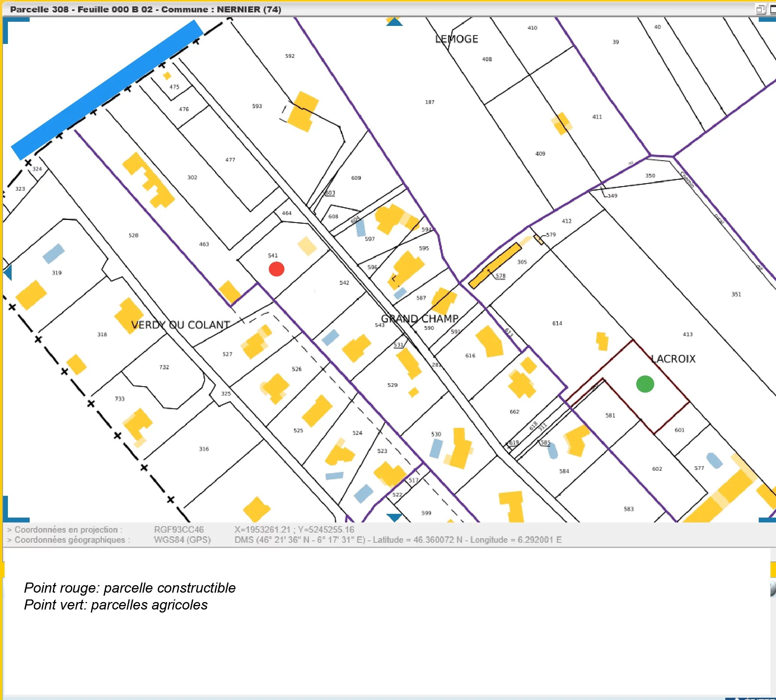Click the Parcelle 308 window title

pyautogui.click(x=145, y=9)
